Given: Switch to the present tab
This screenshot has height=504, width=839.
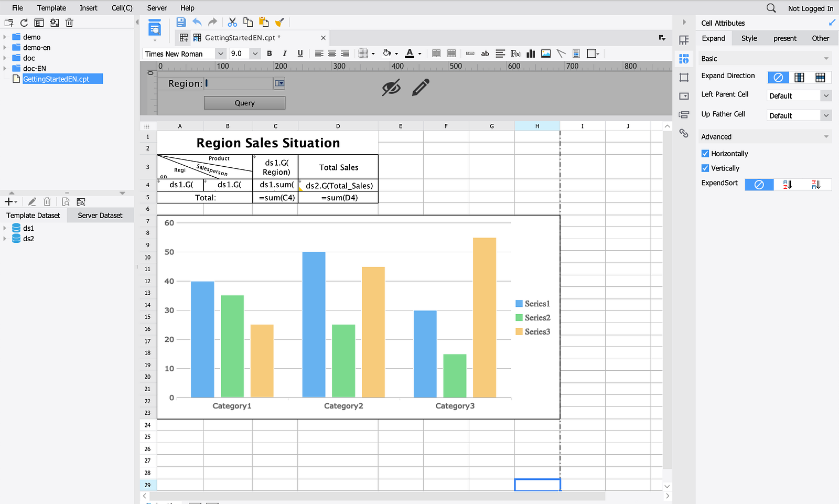Looking at the screenshot, I should point(785,38).
